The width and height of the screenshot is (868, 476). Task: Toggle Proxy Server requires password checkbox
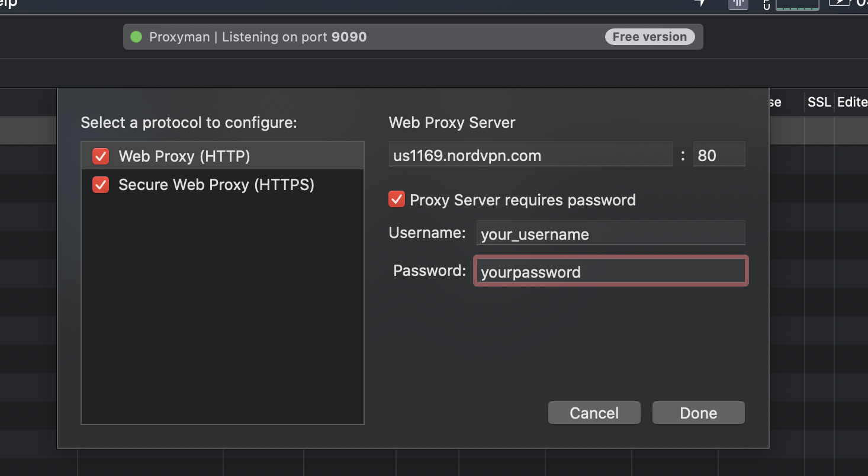click(396, 200)
